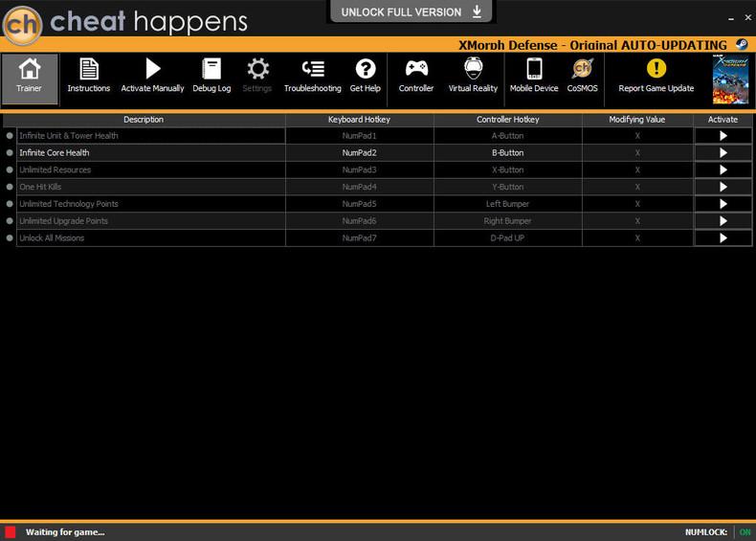Open the Mobile Device phone icon
756x541 pixels.
534,69
